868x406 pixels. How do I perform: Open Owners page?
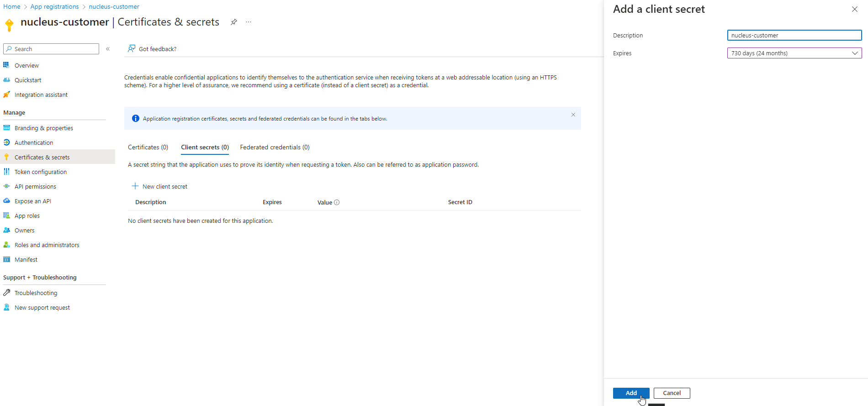coord(24,230)
